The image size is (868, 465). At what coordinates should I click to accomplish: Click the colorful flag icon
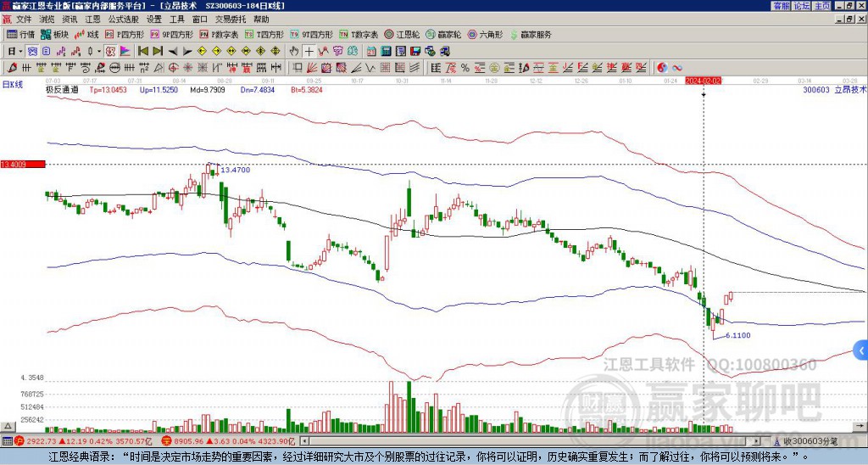pos(125,52)
